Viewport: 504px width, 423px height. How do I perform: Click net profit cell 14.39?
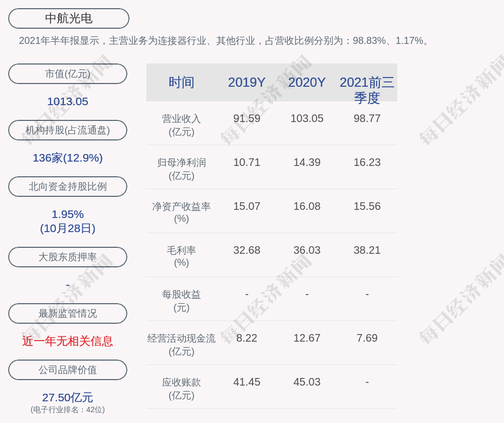[x=307, y=163]
